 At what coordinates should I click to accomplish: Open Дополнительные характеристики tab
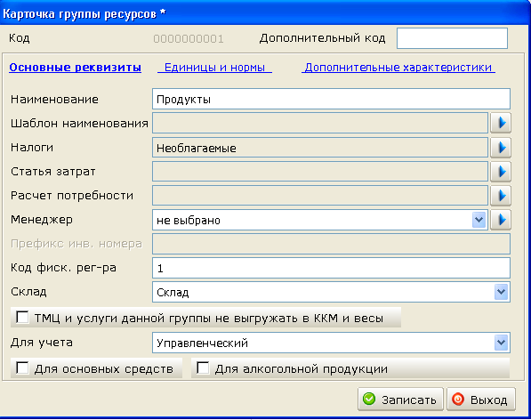(398, 68)
